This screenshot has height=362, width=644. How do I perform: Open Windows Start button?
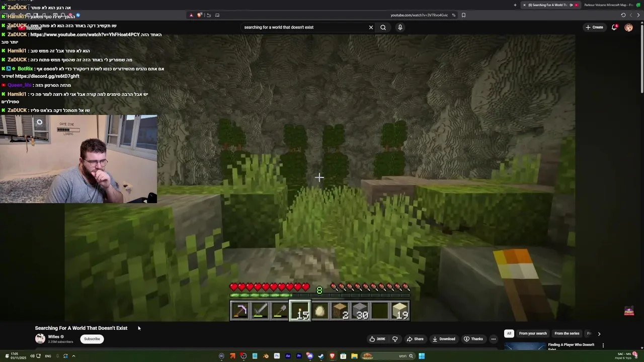422,356
